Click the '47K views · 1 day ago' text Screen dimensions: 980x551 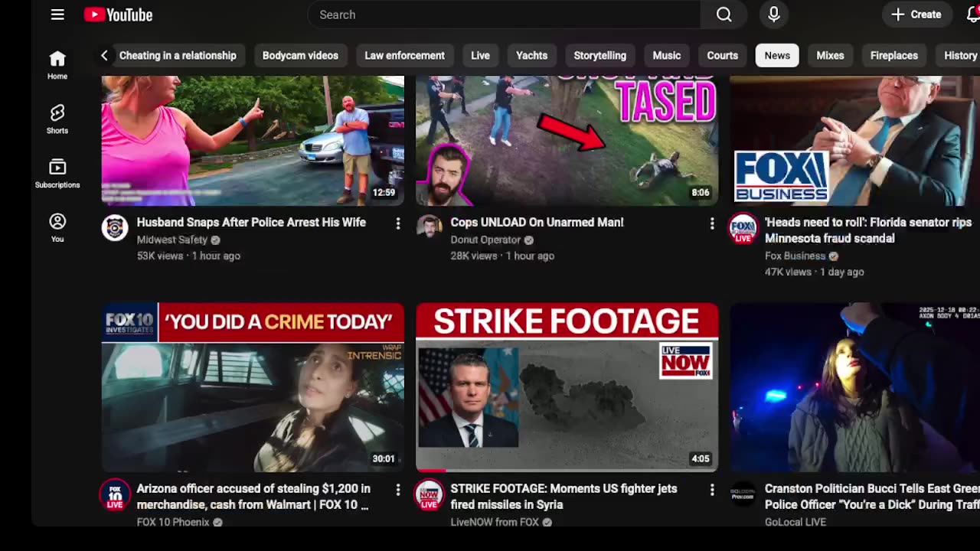[814, 272]
